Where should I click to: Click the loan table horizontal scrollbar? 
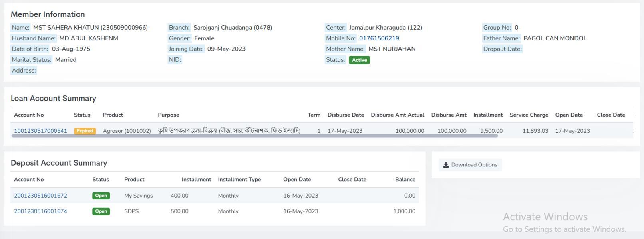coord(254,136)
